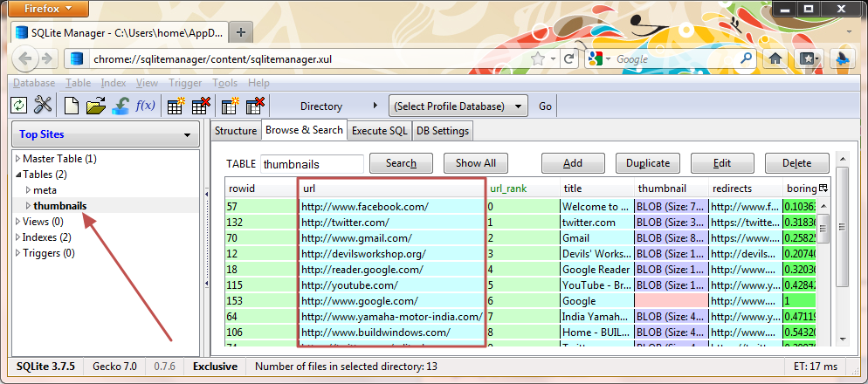Viewport: 868px width, 384px height.
Task: Select the http://devilsworkshop.org/ url cell
Action: [x=391, y=254]
